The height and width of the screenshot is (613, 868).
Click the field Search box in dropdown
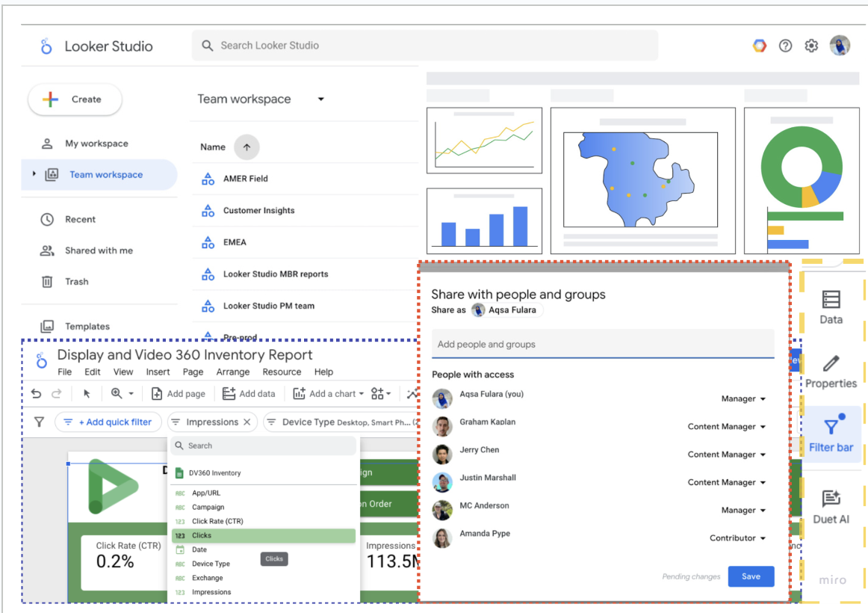point(264,446)
